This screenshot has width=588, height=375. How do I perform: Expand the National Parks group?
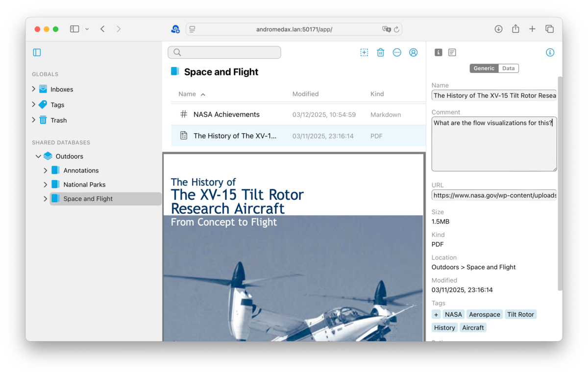pyautogui.click(x=46, y=185)
